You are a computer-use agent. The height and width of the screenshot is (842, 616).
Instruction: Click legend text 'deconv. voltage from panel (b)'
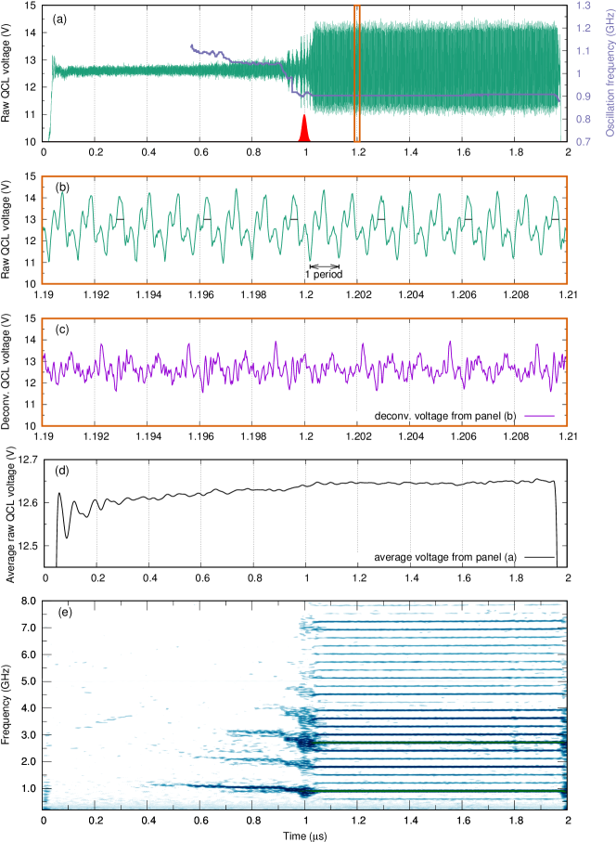pyautogui.click(x=445, y=416)
